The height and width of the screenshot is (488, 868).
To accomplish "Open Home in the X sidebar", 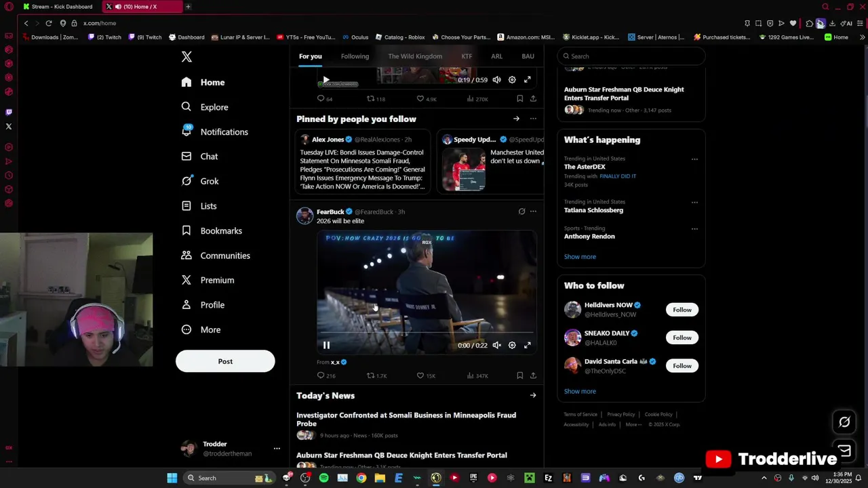I will pyautogui.click(x=203, y=82).
